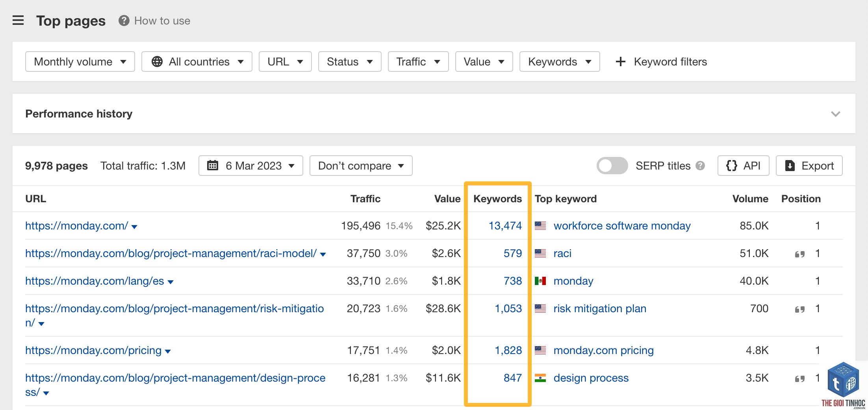
Task: Open the Status filter dropdown
Action: click(350, 61)
